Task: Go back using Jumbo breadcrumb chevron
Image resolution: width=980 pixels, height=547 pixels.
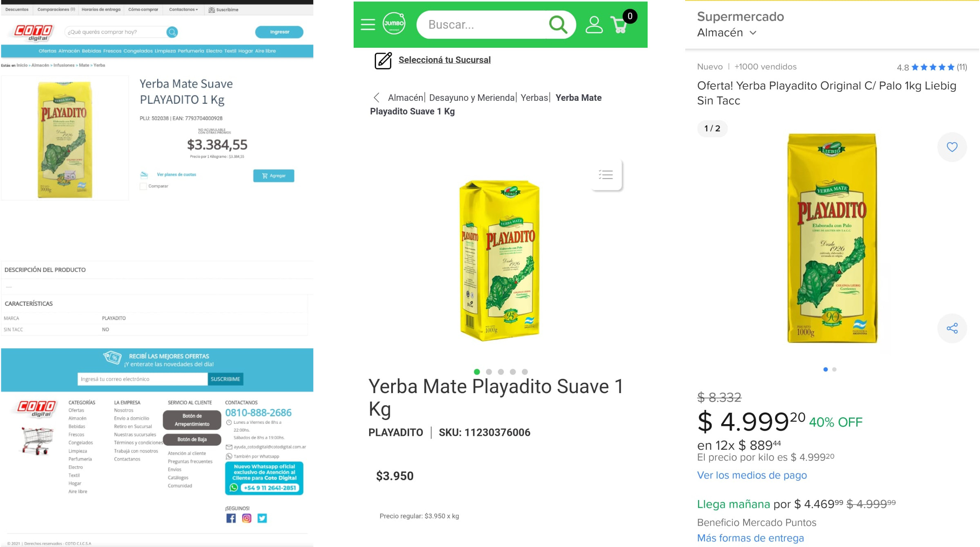Action: (376, 98)
